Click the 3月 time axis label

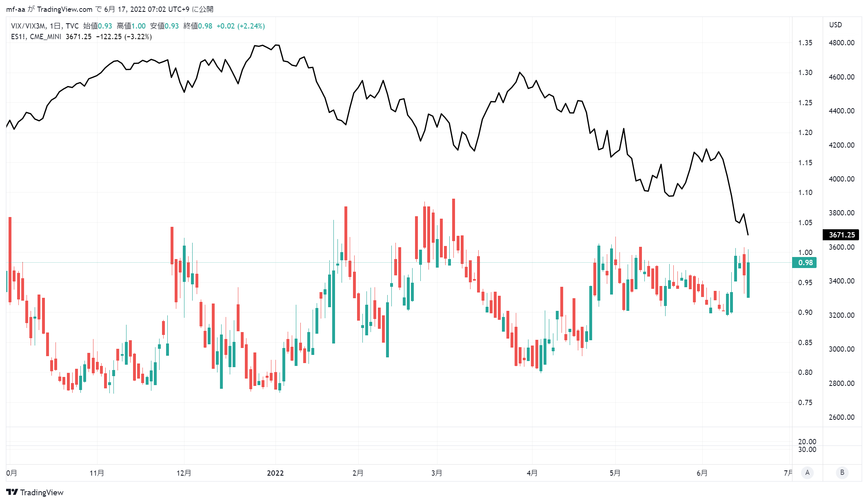tap(437, 473)
